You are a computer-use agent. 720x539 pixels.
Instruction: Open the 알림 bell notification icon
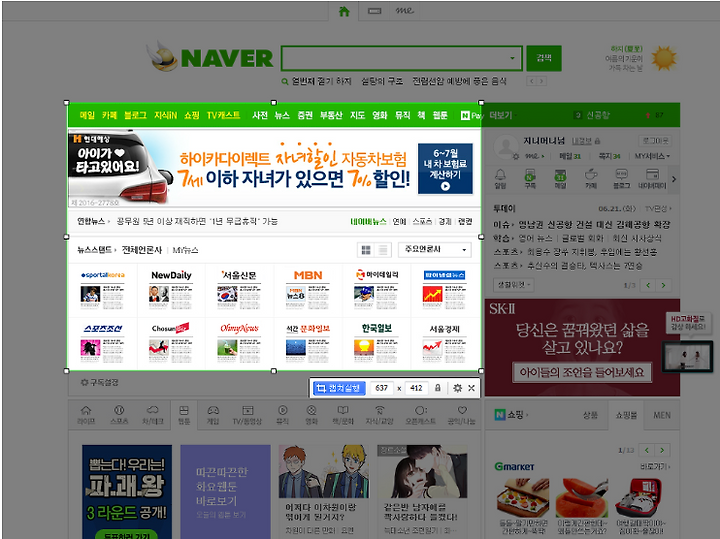coord(500,179)
